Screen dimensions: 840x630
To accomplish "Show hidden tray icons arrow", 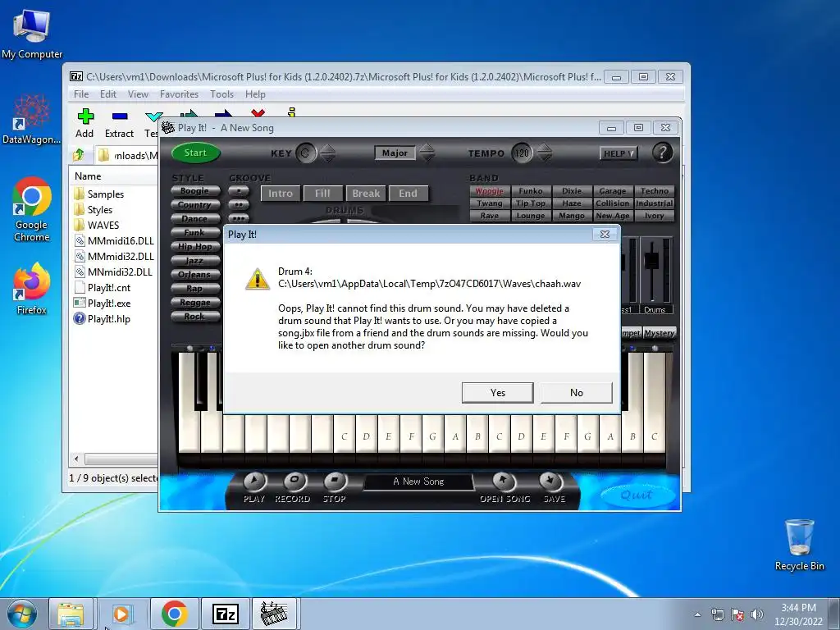I will point(697,614).
